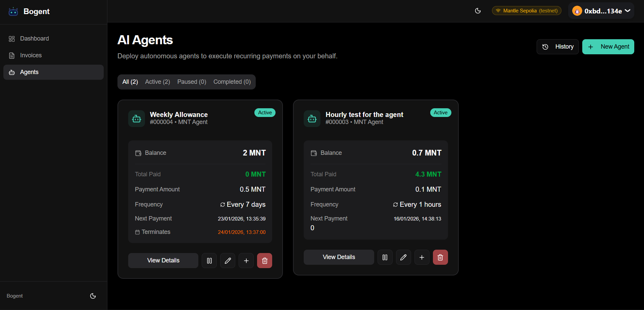The image size is (644, 310).
Task: Switch to the Paused (0) tab
Action: tap(192, 82)
